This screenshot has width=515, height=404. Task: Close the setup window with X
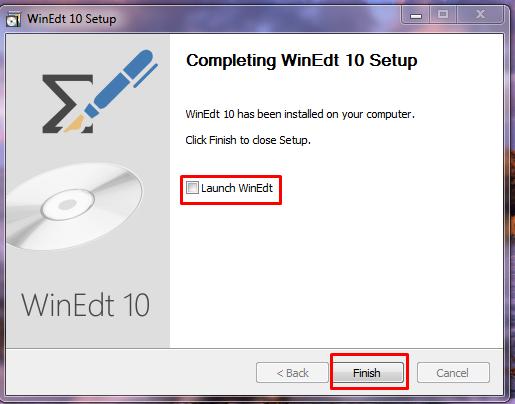click(480, 14)
